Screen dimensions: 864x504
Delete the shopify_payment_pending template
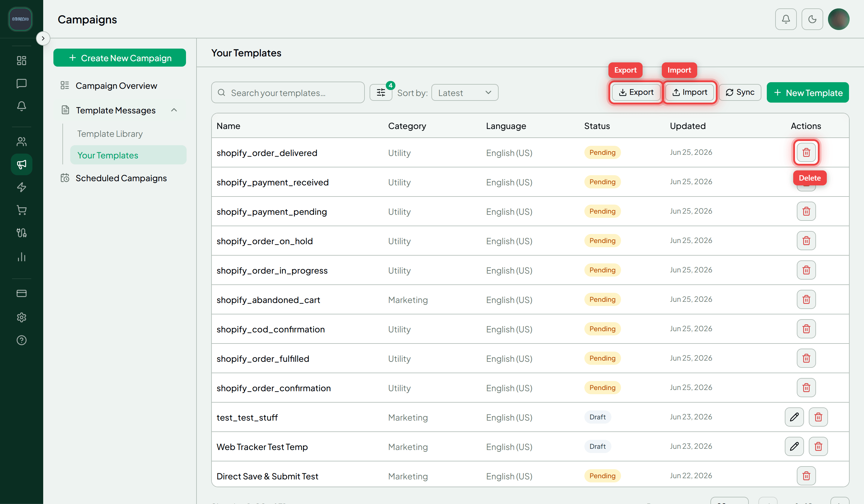806,211
